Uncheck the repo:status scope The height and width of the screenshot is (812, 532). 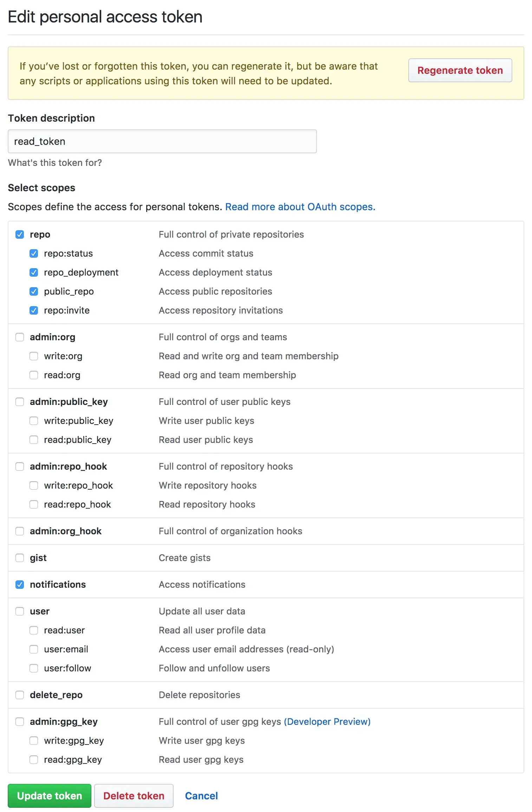click(x=34, y=253)
